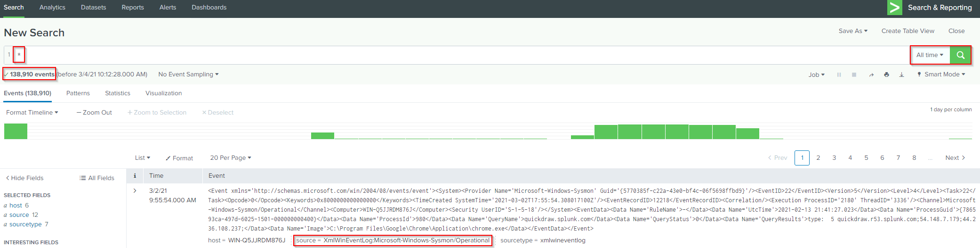Expand the first event row chevron
This screenshot has height=248, width=980.
click(135, 191)
